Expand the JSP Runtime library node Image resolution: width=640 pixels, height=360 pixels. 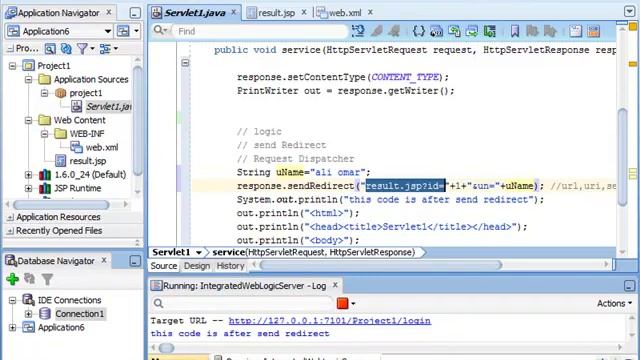coord(29,188)
